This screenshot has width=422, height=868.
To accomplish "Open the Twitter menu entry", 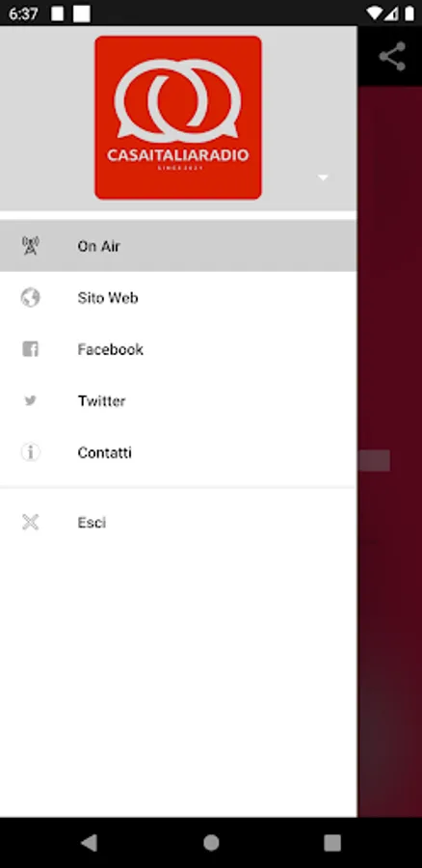I will [x=178, y=400].
